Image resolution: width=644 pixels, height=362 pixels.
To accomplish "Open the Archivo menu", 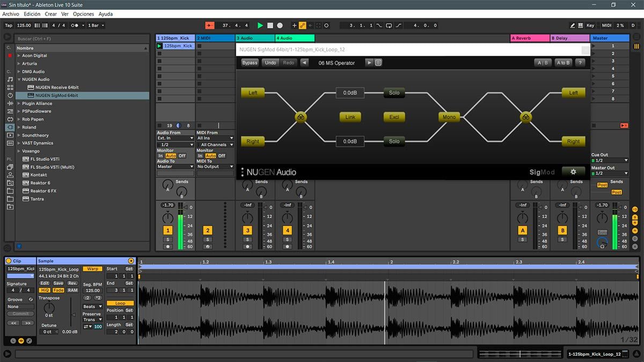I will click(x=11, y=14).
